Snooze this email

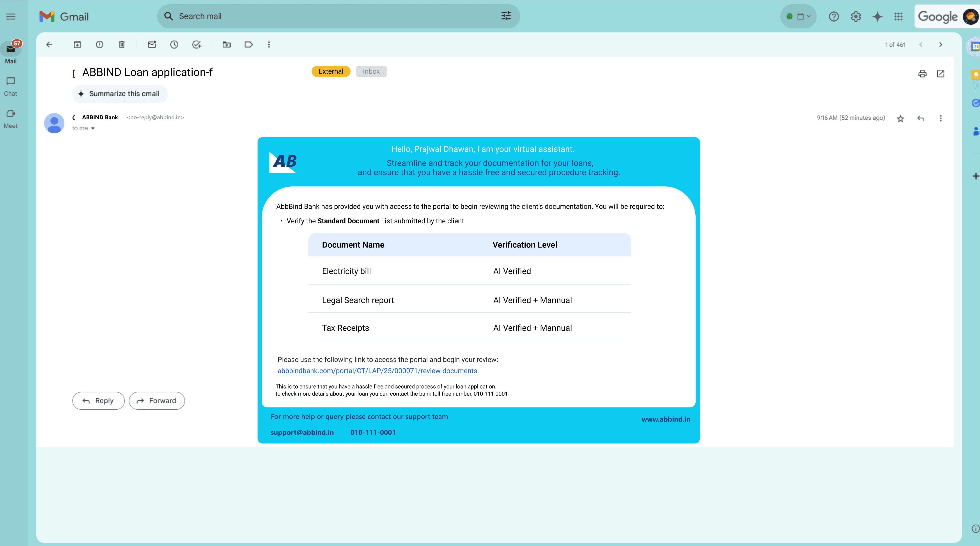pyautogui.click(x=174, y=44)
